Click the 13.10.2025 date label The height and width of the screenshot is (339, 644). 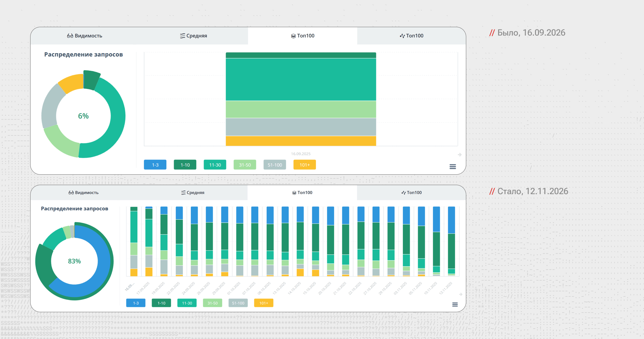(280, 288)
